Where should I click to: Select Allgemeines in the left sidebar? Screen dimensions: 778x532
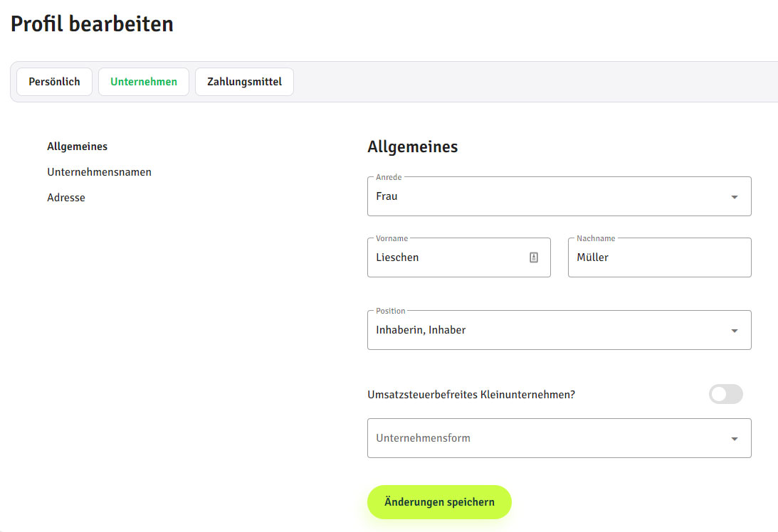coord(77,147)
